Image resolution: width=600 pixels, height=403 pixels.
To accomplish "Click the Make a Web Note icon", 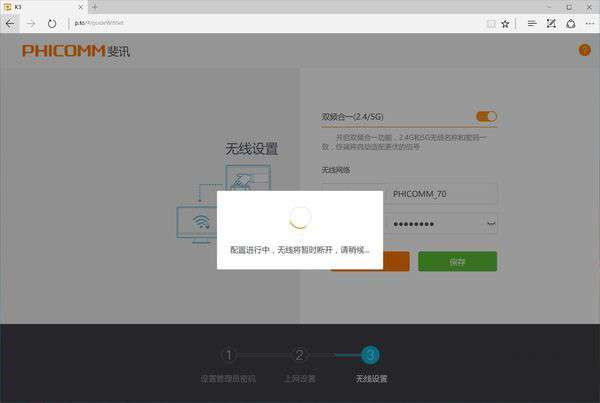I will 551,23.
